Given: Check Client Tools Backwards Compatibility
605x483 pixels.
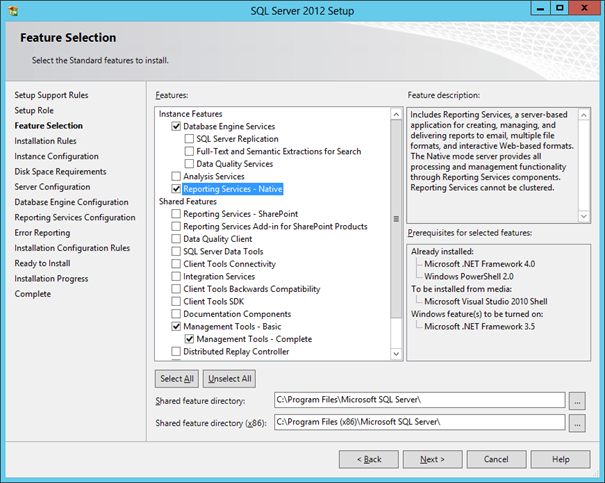Looking at the screenshot, I should click(x=176, y=289).
